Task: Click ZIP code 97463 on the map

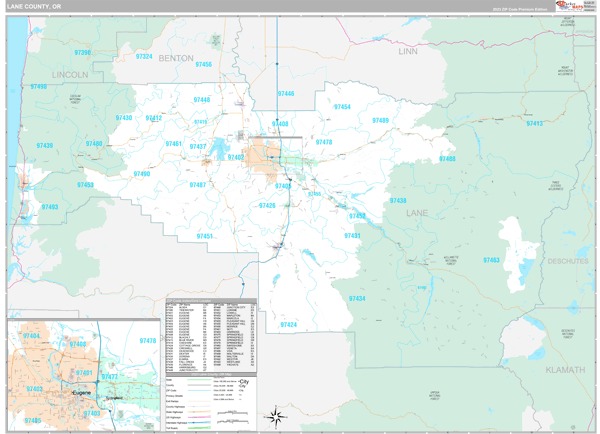Action: coord(491,260)
